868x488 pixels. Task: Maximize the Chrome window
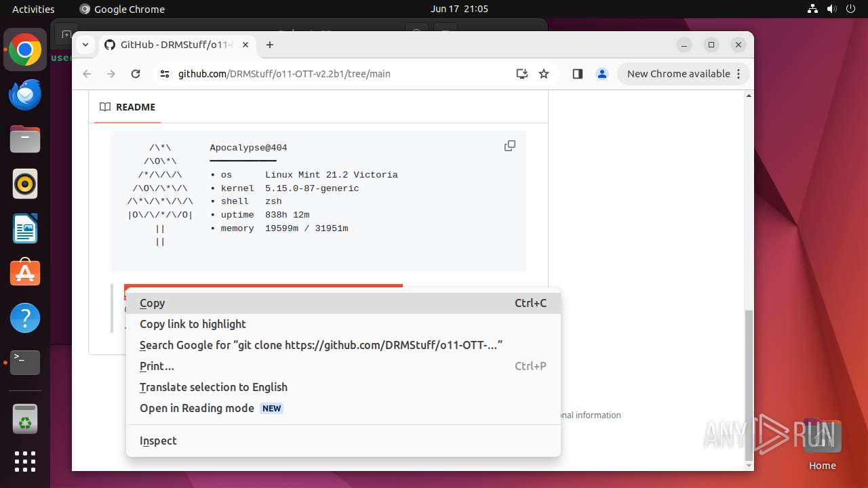tap(711, 45)
